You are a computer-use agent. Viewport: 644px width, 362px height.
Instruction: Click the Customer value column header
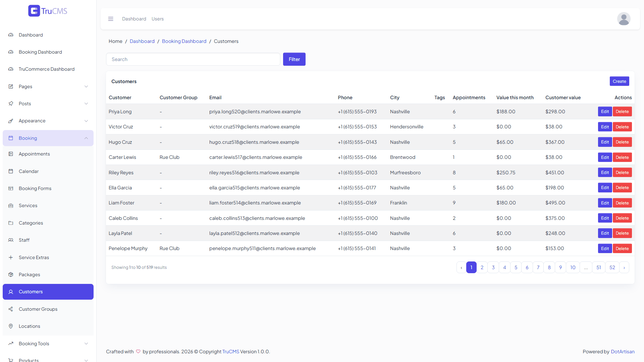(563, 98)
